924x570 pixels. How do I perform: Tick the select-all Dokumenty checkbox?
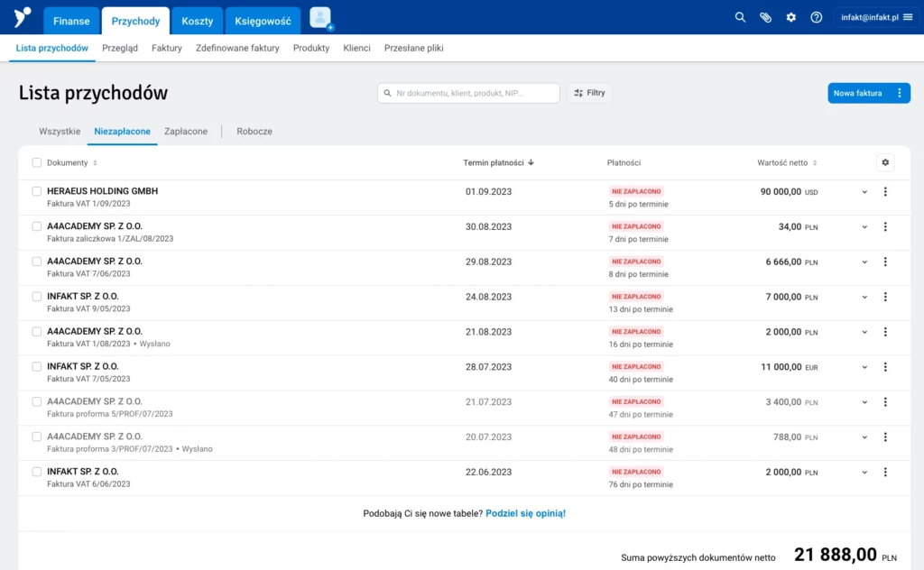(37, 162)
